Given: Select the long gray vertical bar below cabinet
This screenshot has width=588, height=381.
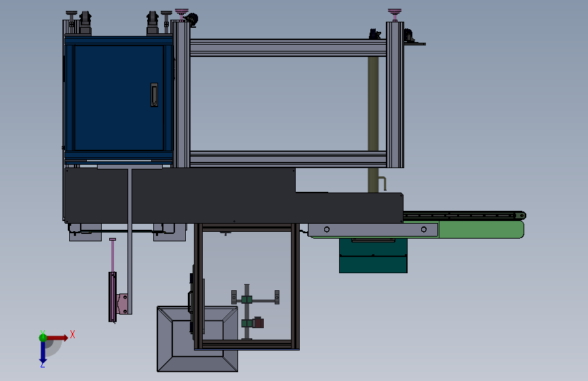Looking at the screenshot, I should (x=130, y=241).
